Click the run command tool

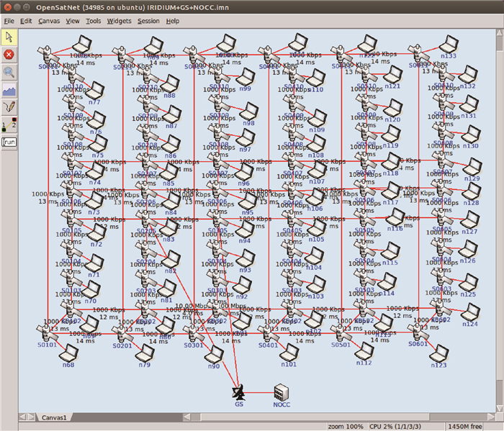tap(9, 142)
